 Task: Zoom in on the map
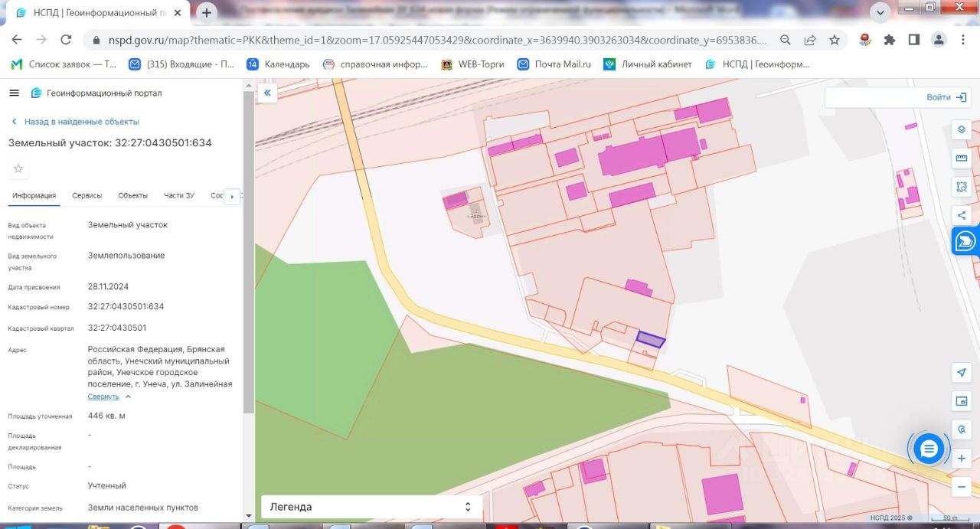click(962, 459)
